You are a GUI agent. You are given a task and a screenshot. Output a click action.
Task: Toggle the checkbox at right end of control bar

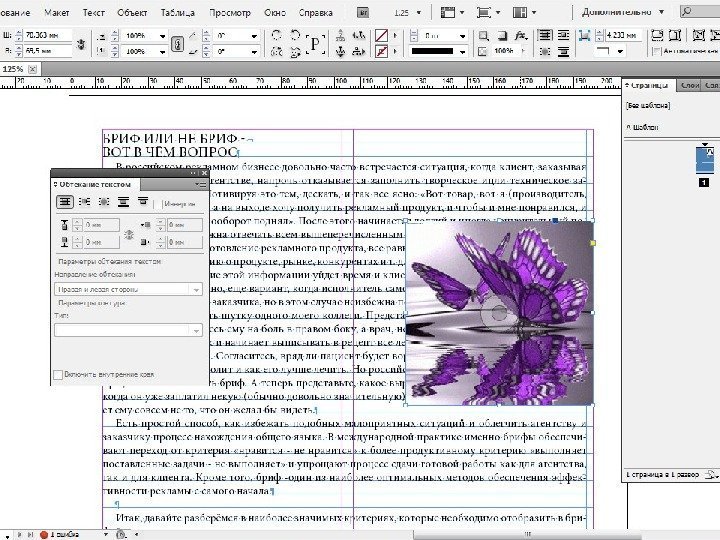[657, 50]
